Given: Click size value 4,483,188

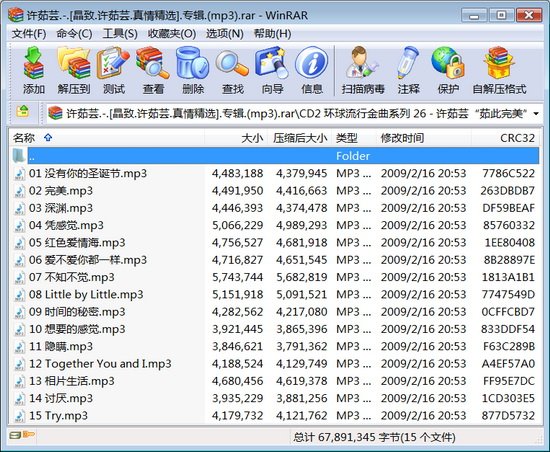Looking at the screenshot, I should click(237, 173).
